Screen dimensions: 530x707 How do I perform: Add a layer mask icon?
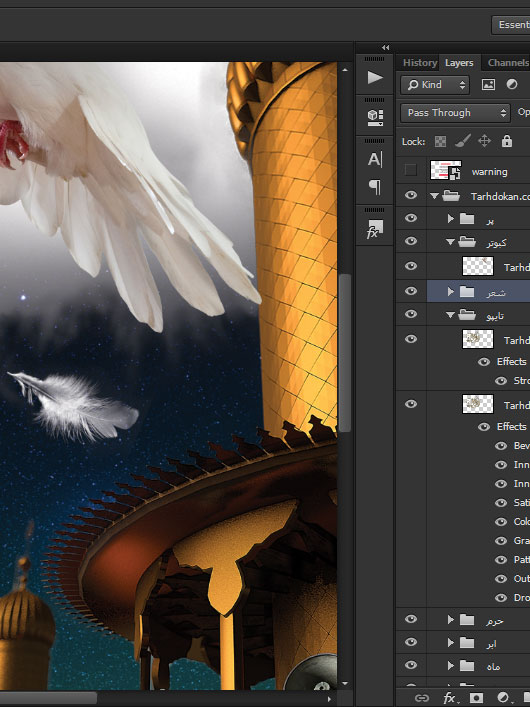click(476, 698)
